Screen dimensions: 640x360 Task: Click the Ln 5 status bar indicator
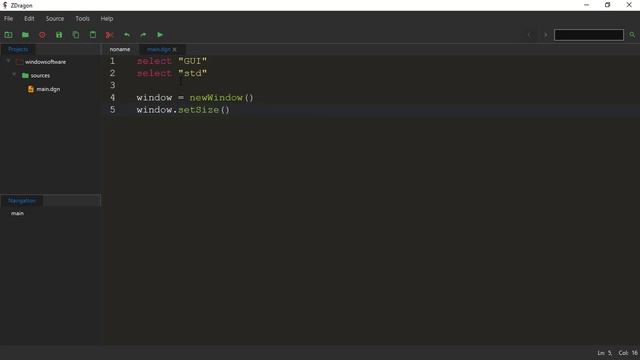click(x=605, y=353)
